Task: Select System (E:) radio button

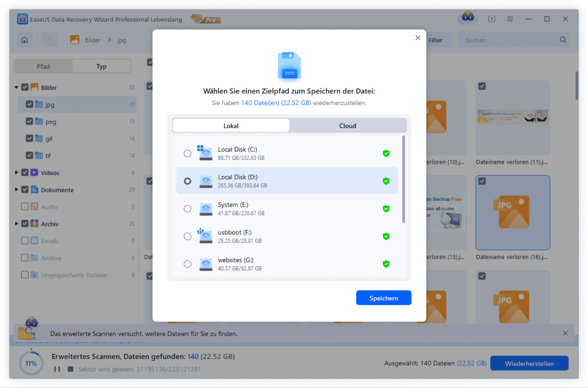Action: tap(187, 209)
